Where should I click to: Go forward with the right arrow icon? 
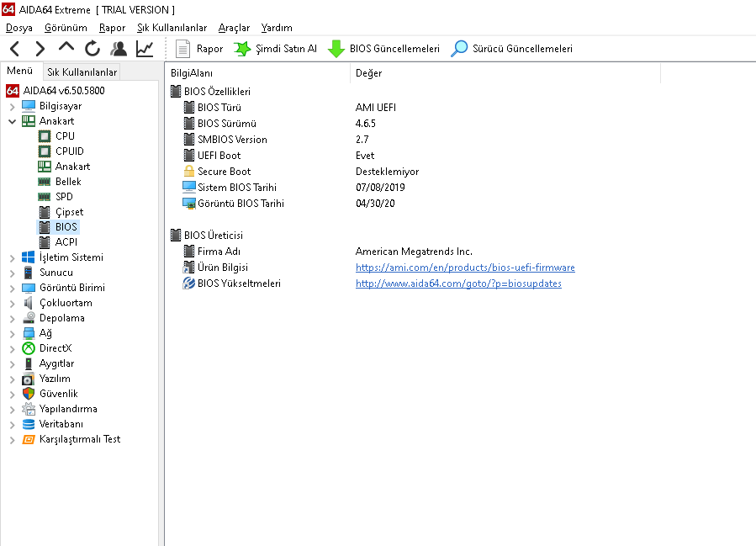40,49
